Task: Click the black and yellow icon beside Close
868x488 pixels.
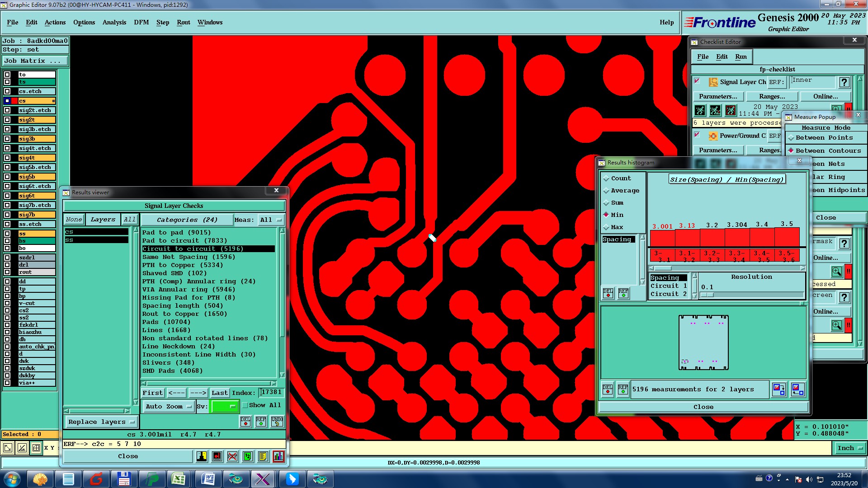Action: [202, 456]
